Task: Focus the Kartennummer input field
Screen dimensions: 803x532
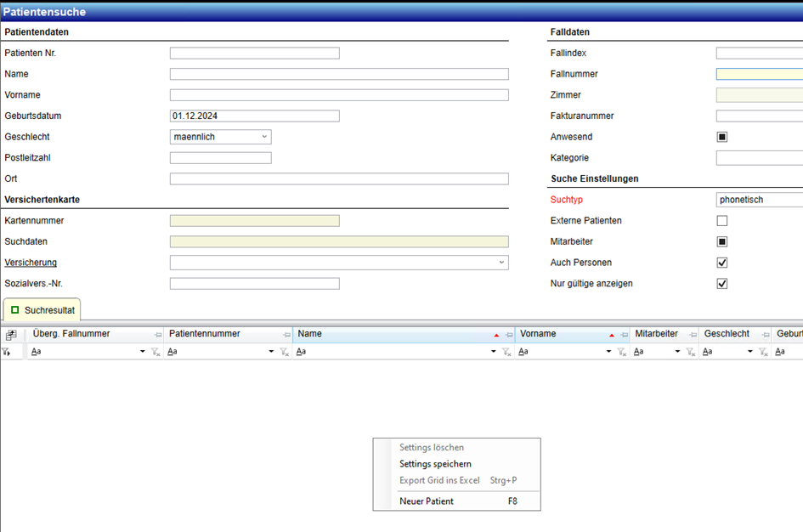Action: click(x=255, y=221)
